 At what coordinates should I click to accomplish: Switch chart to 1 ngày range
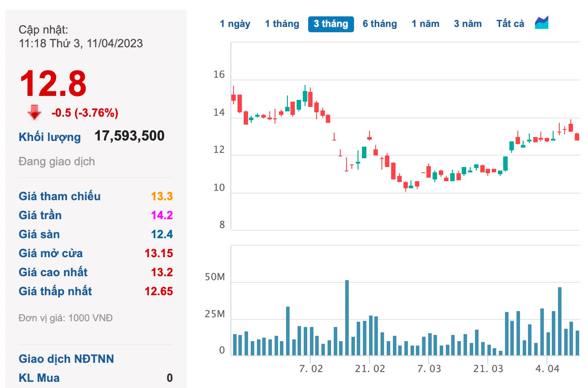pos(235,24)
